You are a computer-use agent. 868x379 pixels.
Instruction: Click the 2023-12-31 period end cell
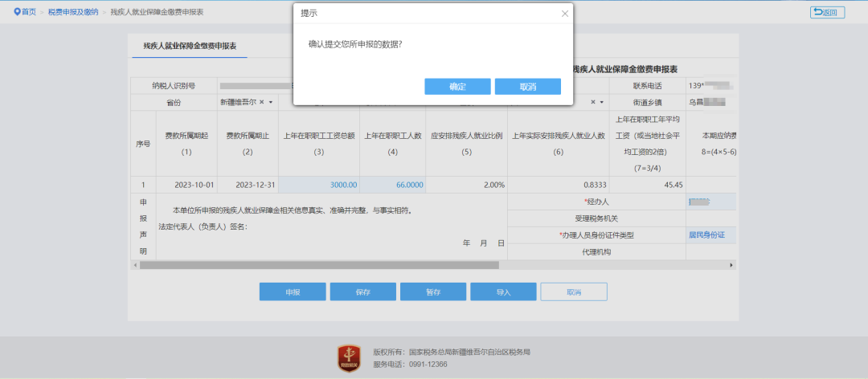pyautogui.click(x=248, y=185)
